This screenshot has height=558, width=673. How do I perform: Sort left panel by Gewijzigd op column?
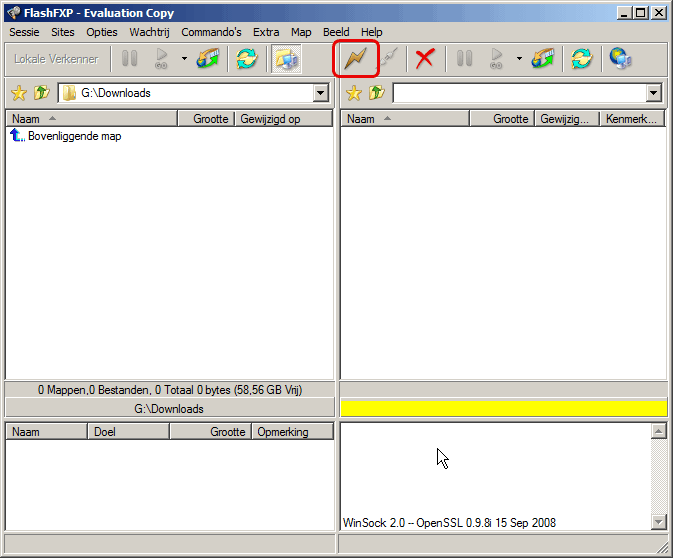pos(284,118)
